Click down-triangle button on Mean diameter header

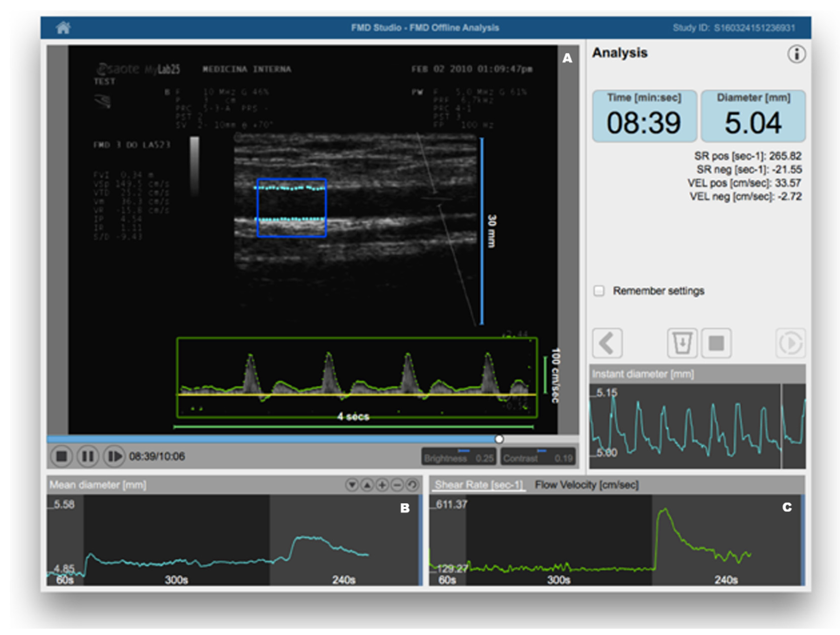(352, 485)
